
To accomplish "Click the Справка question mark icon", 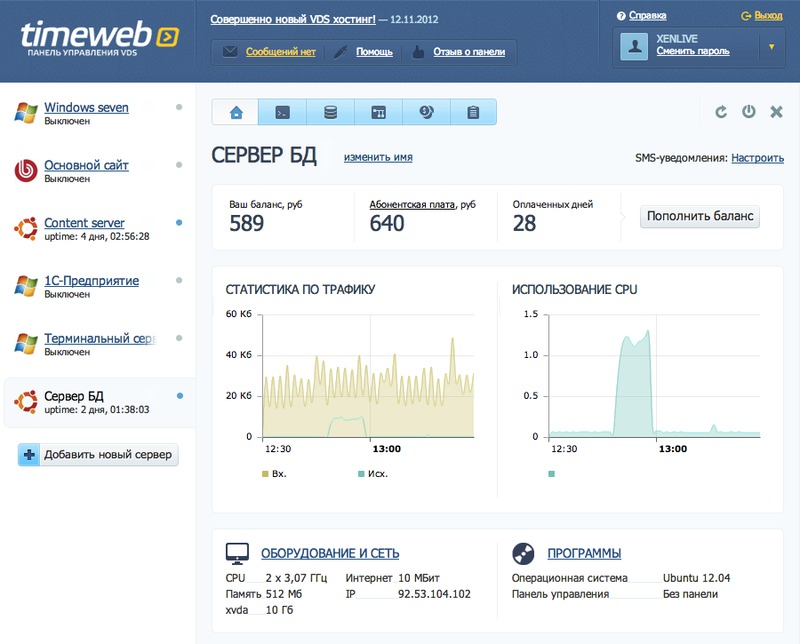I will point(621,16).
